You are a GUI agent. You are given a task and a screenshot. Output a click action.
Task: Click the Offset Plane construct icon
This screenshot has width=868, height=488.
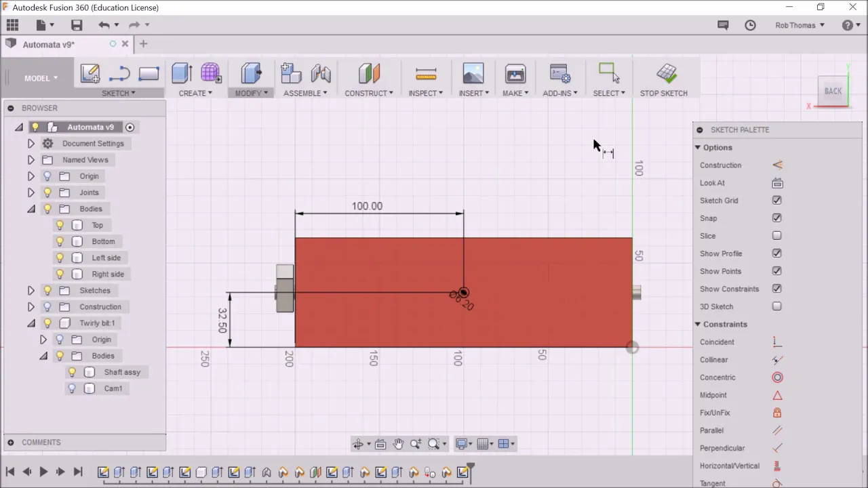pos(369,73)
